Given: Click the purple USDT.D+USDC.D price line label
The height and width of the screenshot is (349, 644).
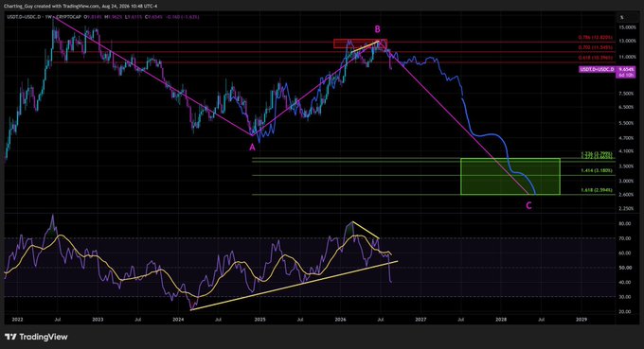Looking at the screenshot, I should pyautogui.click(x=598, y=69).
